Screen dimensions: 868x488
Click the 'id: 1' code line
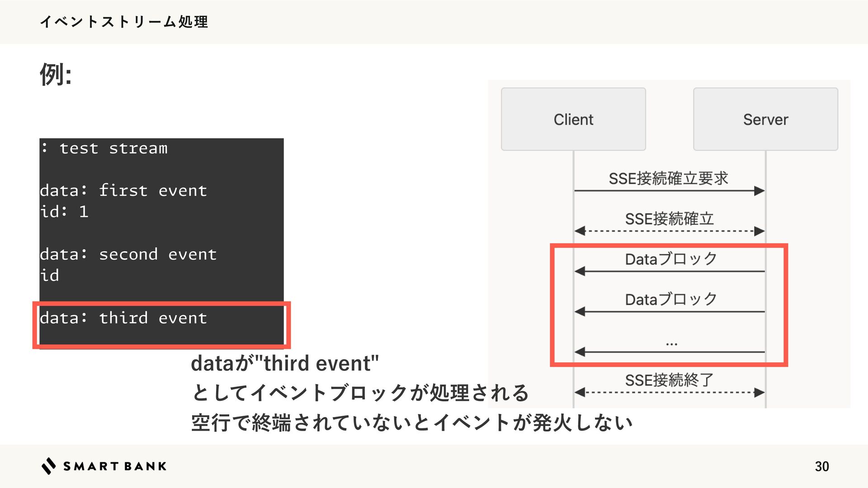pyautogui.click(x=64, y=211)
